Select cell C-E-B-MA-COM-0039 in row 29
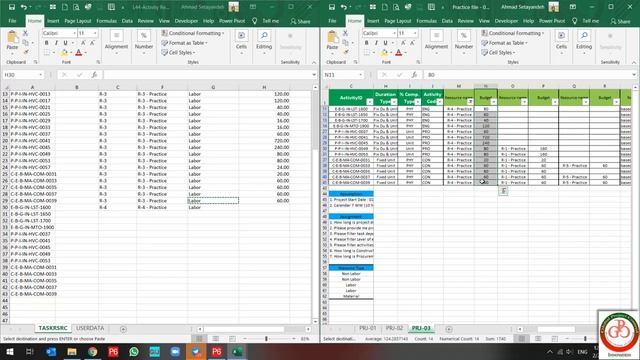The height and width of the screenshot is (360, 640). (x=33, y=201)
